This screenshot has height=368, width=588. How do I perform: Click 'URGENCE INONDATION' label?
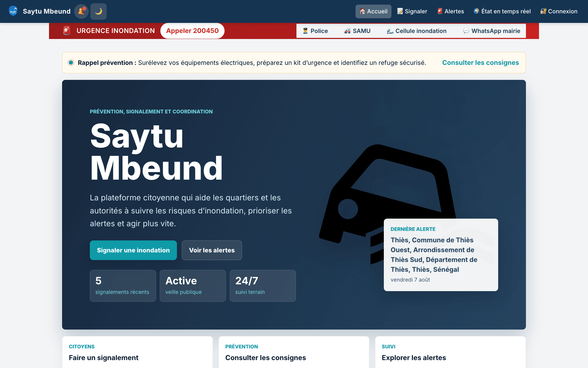116,31
